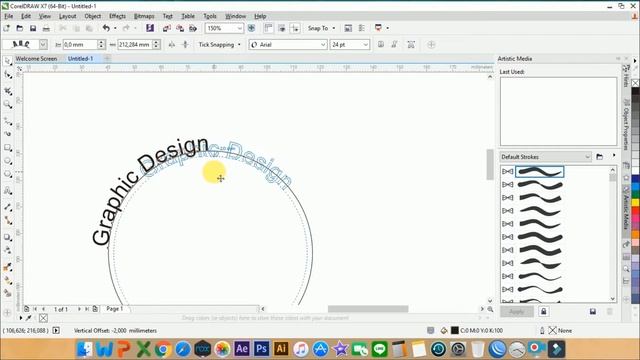
Task: Click the New document icon
Action: [7, 28]
